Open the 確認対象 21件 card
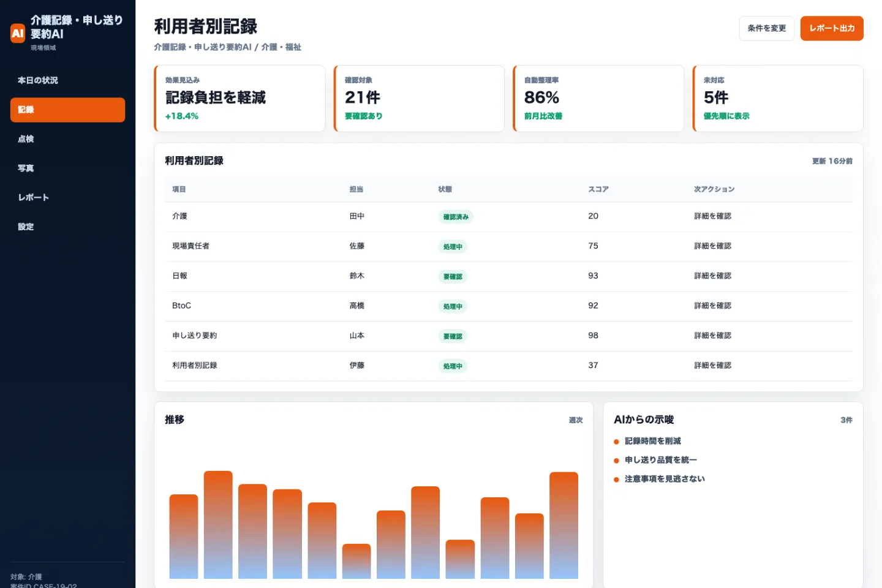 419,98
